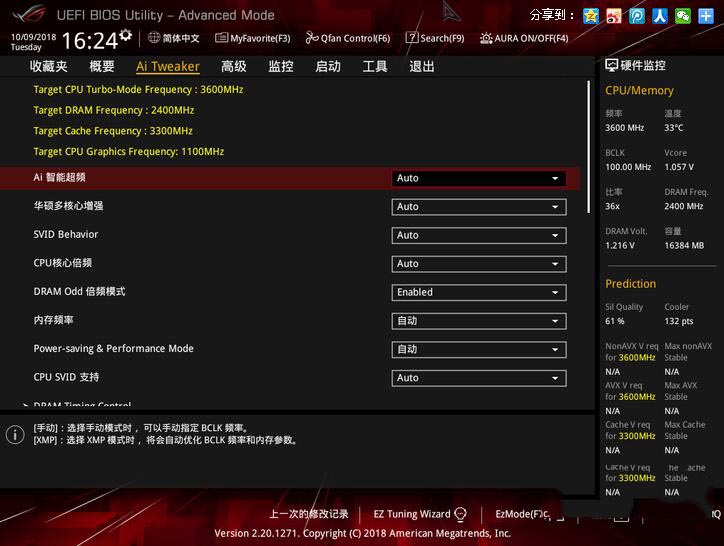The height and width of the screenshot is (546, 724).
Task: Open CPU SVID 支持 dropdown
Action: pyautogui.click(x=479, y=378)
